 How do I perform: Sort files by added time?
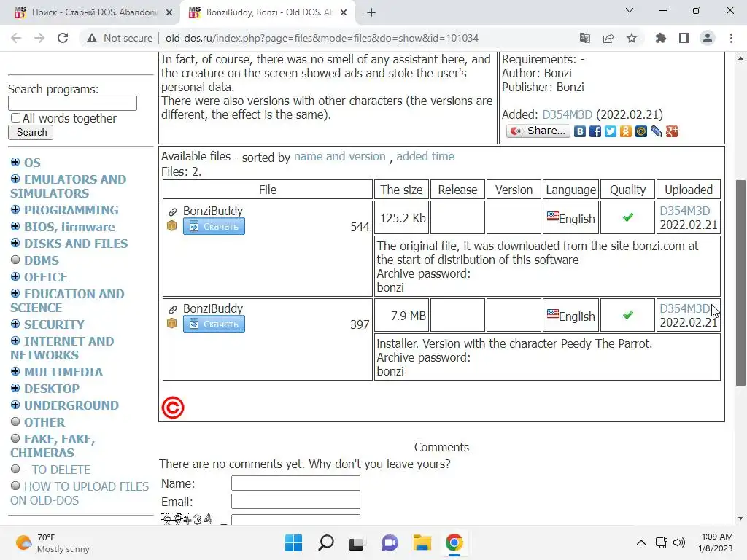pyautogui.click(x=425, y=156)
